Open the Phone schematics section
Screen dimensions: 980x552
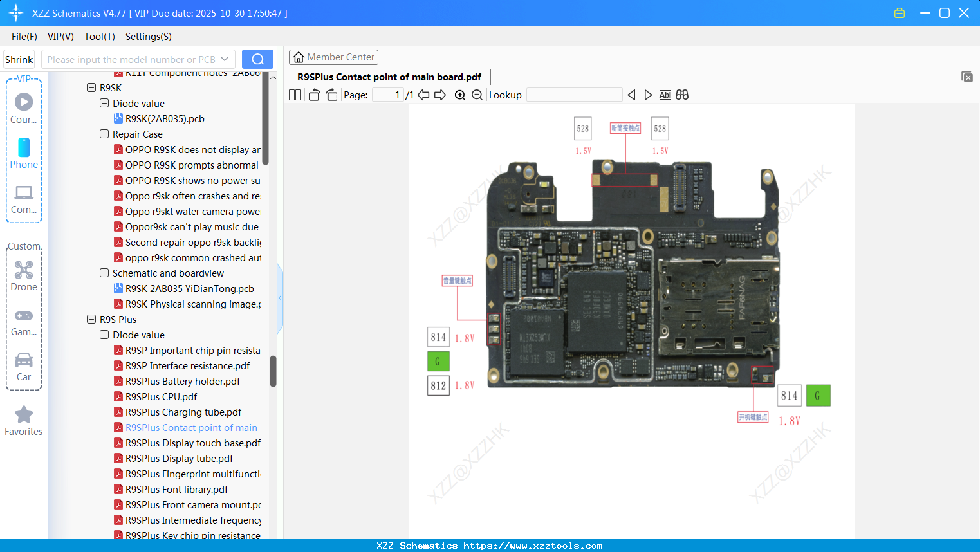pos(24,154)
